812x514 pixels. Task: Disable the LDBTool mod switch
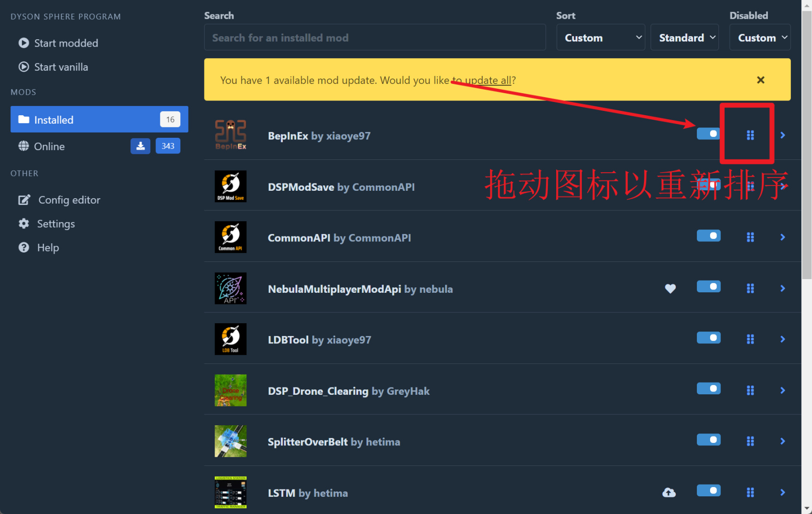pyautogui.click(x=709, y=337)
